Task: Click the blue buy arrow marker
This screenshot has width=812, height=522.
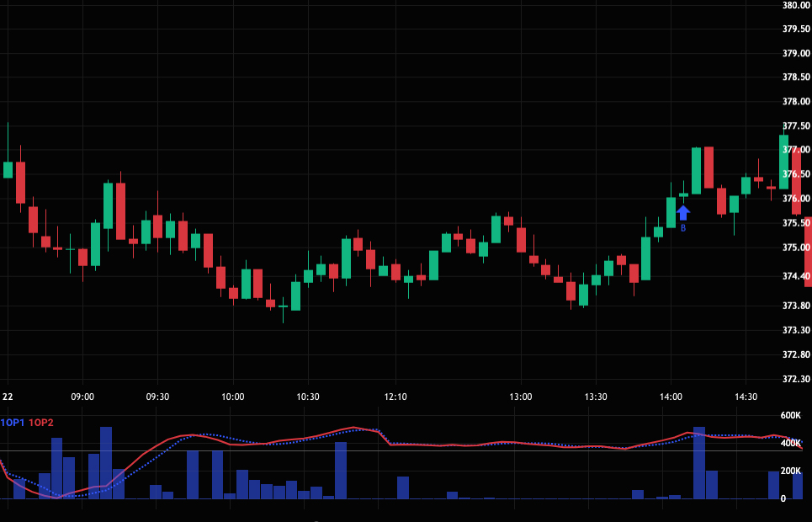Action: [x=683, y=213]
